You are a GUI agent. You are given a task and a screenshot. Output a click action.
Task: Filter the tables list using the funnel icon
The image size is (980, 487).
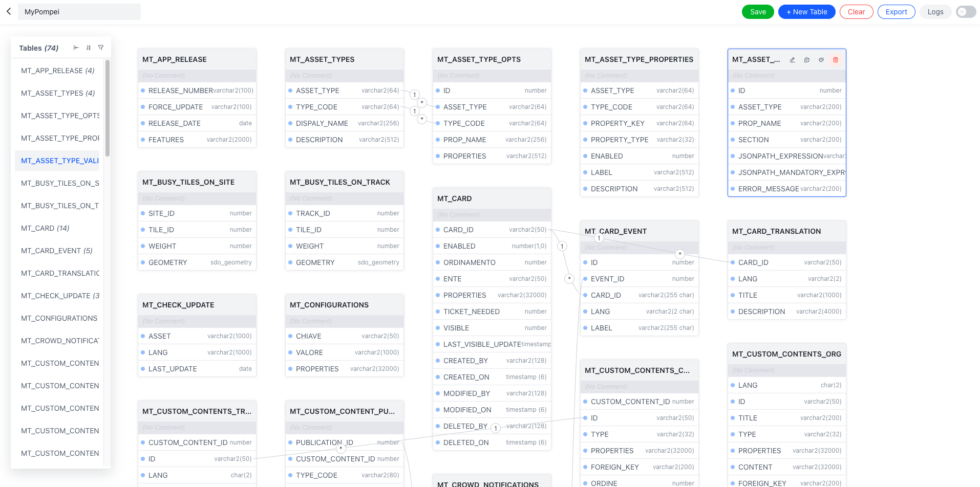pyautogui.click(x=101, y=48)
